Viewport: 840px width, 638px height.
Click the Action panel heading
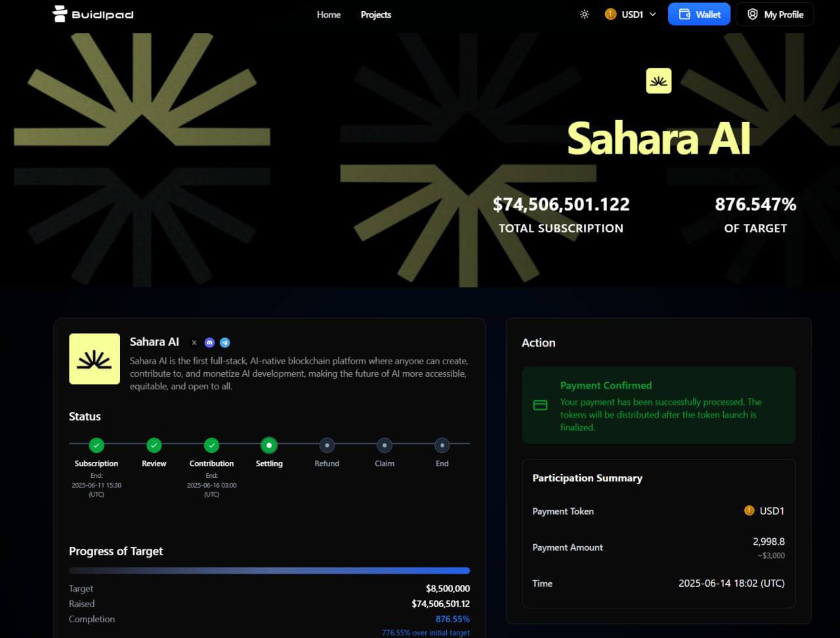click(538, 343)
